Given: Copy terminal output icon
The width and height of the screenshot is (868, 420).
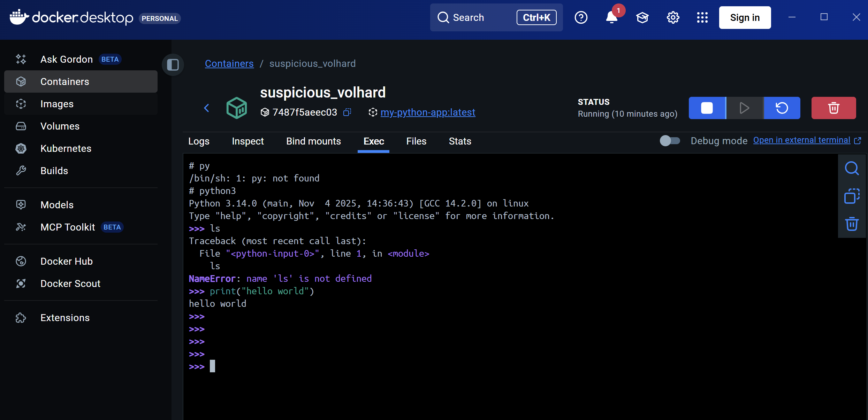Looking at the screenshot, I should pos(852,196).
